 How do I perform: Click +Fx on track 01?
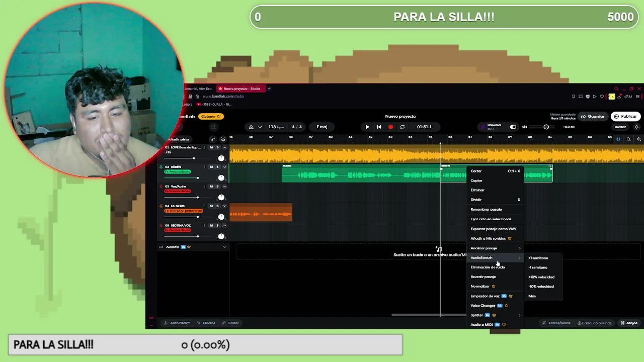[x=168, y=152]
